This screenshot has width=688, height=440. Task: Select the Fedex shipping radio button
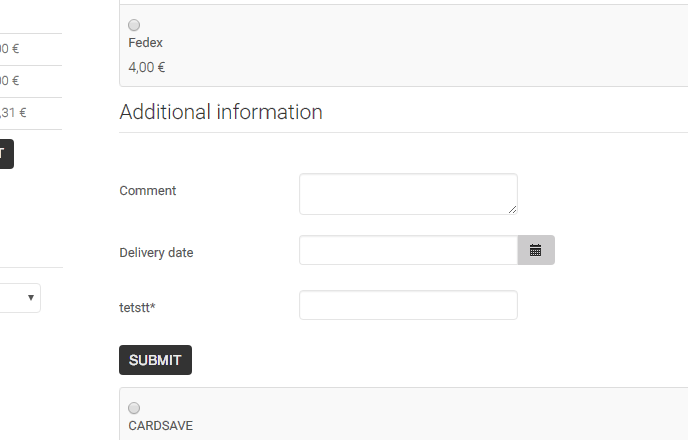click(x=134, y=25)
